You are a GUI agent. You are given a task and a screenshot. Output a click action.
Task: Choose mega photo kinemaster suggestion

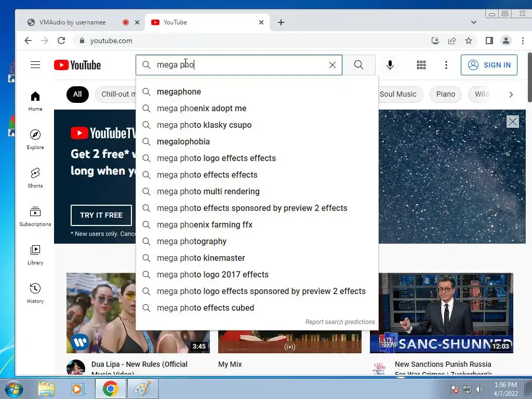coord(257,258)
